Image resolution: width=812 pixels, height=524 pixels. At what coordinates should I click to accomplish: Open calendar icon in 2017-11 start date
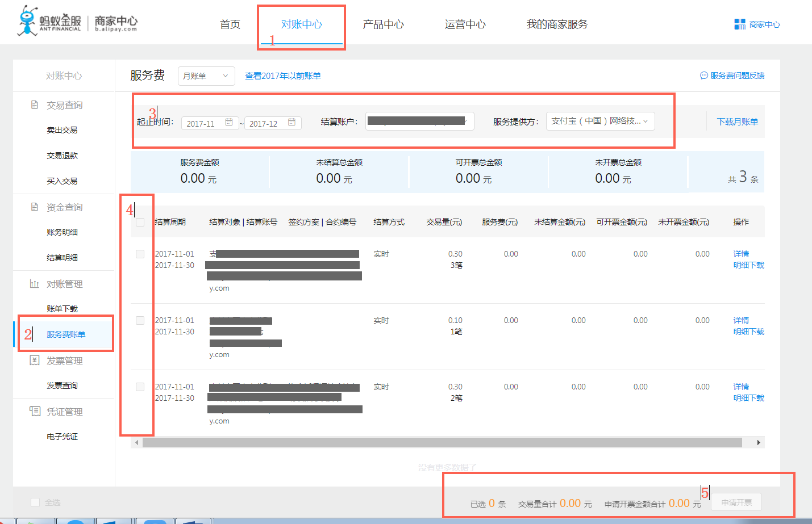pos(229,123)
